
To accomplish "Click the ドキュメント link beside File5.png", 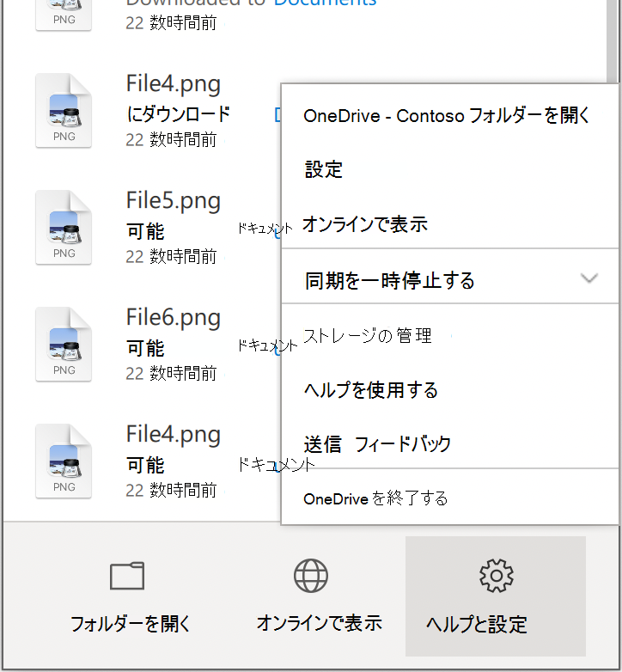I will 265,229.
